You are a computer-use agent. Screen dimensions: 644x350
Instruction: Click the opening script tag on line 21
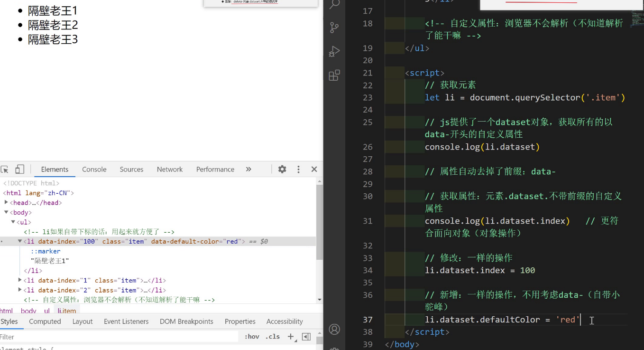click(425, 73)
